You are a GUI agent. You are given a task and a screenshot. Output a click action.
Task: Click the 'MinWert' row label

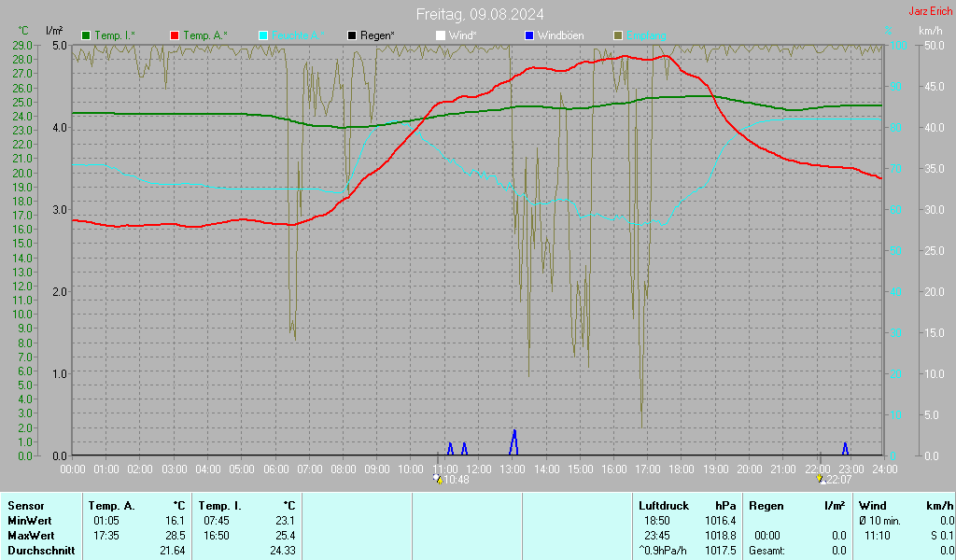(x=29, y=521)
